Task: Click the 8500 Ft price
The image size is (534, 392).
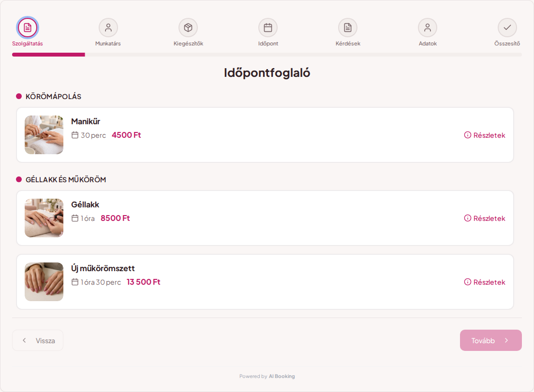Action: (115, 218)
